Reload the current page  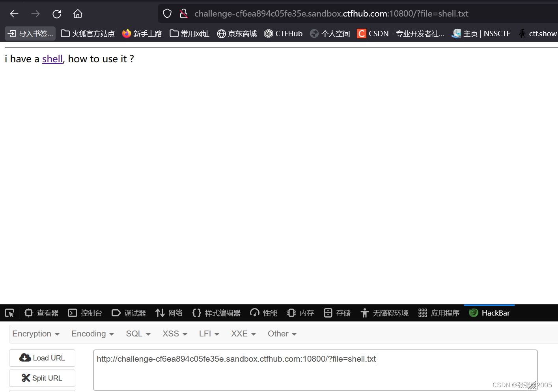56,14
